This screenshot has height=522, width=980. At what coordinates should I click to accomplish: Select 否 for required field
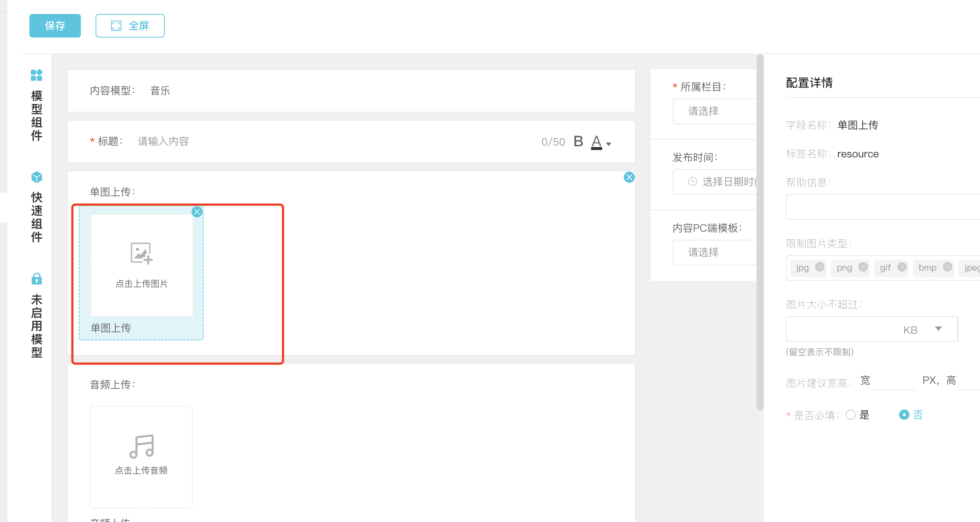904,415
